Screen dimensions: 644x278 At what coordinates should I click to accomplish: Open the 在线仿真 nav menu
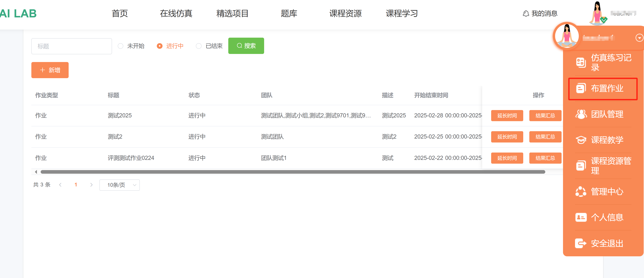(x=176, y=13)
